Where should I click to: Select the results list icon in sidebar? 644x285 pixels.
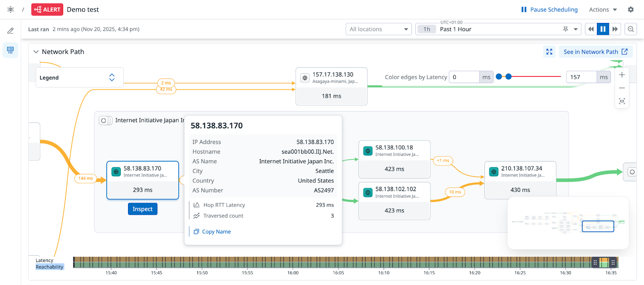(x=10, y=50)
